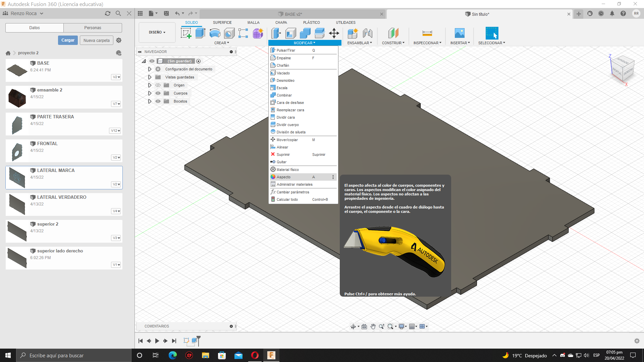The height and width of the screenshot is (362, 644).
Task: Click the Joint icon in ENSAMBLAR
Action: pyautogui.click(x=367, y=33)
